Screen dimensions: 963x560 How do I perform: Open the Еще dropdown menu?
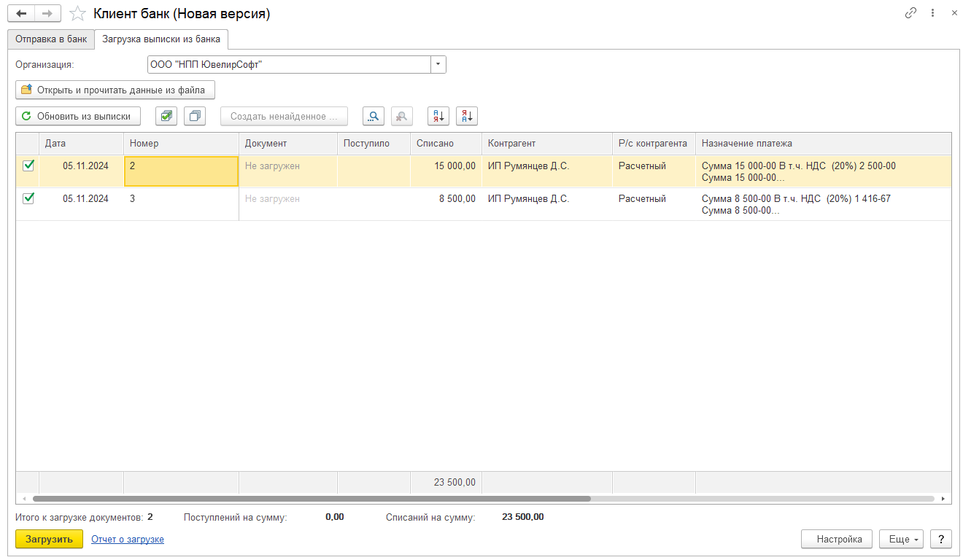click(x=902, y=539)
